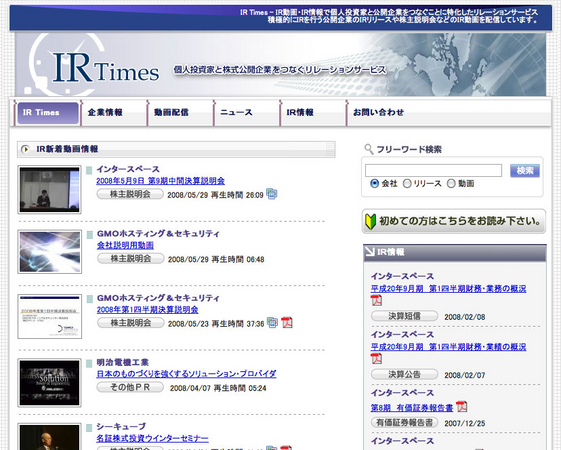The width and height of the screenshot is (561, 450).
Task: Click date 2008/02/08 in IR情報 panel
Action: pyautogui.click(x=465, y=317)
